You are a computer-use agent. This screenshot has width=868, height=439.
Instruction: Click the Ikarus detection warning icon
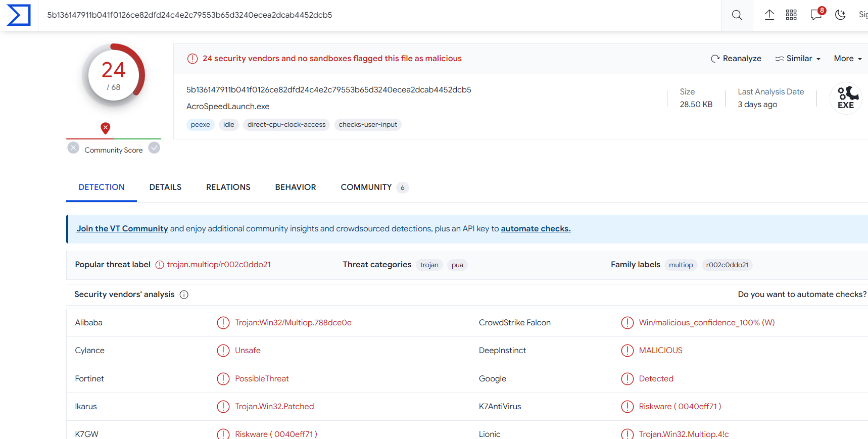[223, 407]
